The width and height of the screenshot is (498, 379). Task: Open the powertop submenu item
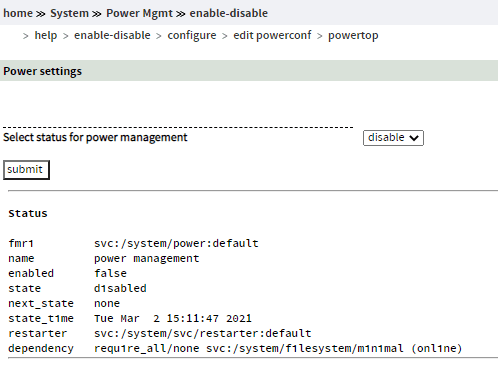point(353,35)
